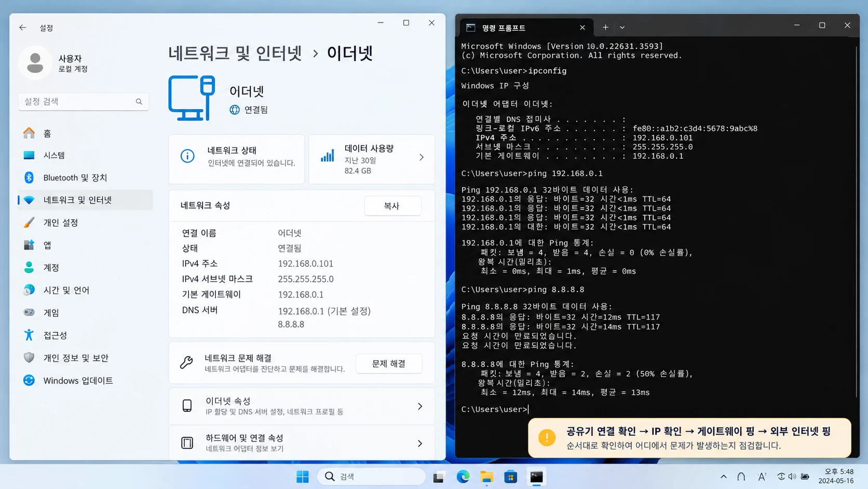Viewport: 868px width, 489px height.
Task: Click the taskbar 검색 box
Action: click(371, 477)
